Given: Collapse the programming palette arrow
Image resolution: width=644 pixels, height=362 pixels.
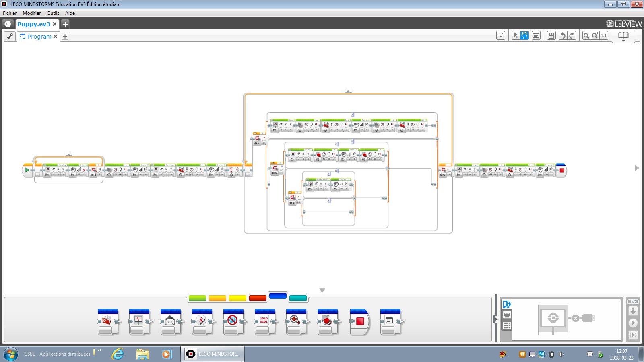Looking at the screenshot, I should [x=322, y=290].
